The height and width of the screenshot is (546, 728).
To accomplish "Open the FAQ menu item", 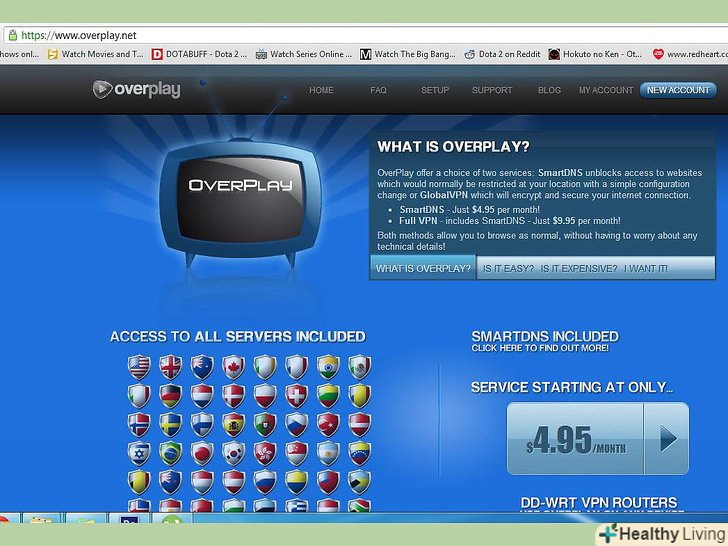I will [378, 90].
